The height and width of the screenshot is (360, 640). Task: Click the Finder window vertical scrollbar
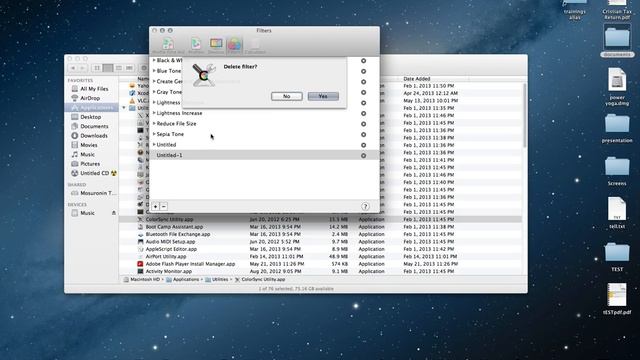point(524,116)
